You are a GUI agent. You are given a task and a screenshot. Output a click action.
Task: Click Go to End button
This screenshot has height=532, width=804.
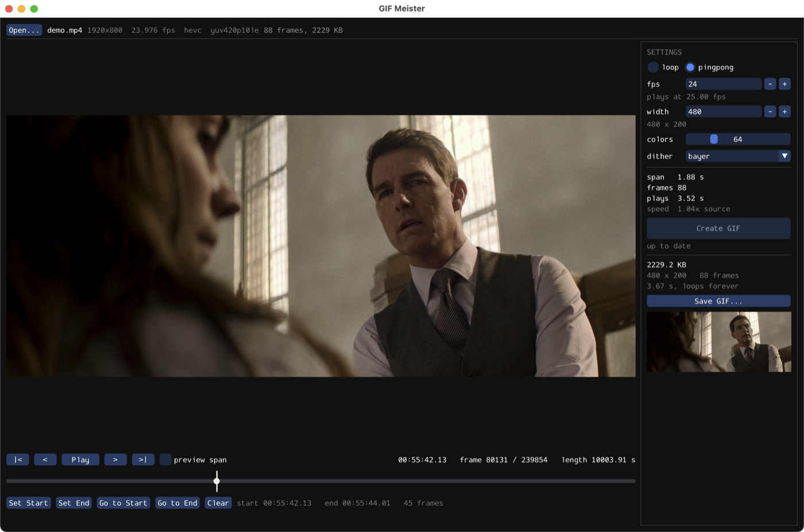click(177, 503)
